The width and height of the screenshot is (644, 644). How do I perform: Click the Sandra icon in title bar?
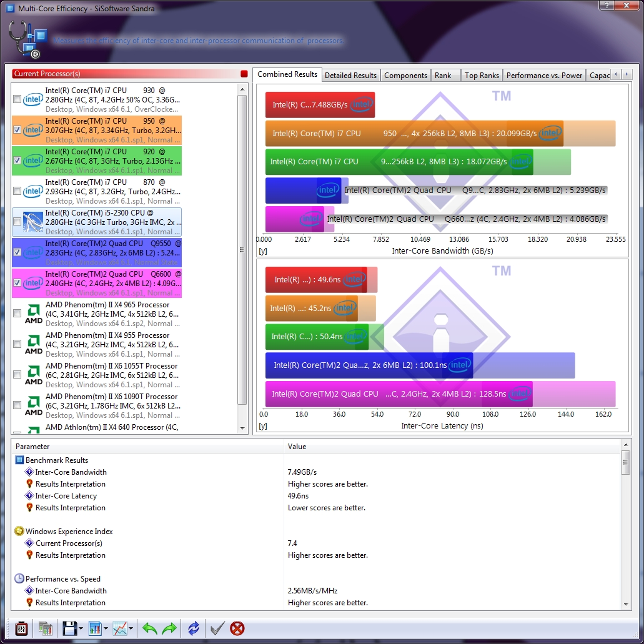pyautogui.click(x=10, y=8)
